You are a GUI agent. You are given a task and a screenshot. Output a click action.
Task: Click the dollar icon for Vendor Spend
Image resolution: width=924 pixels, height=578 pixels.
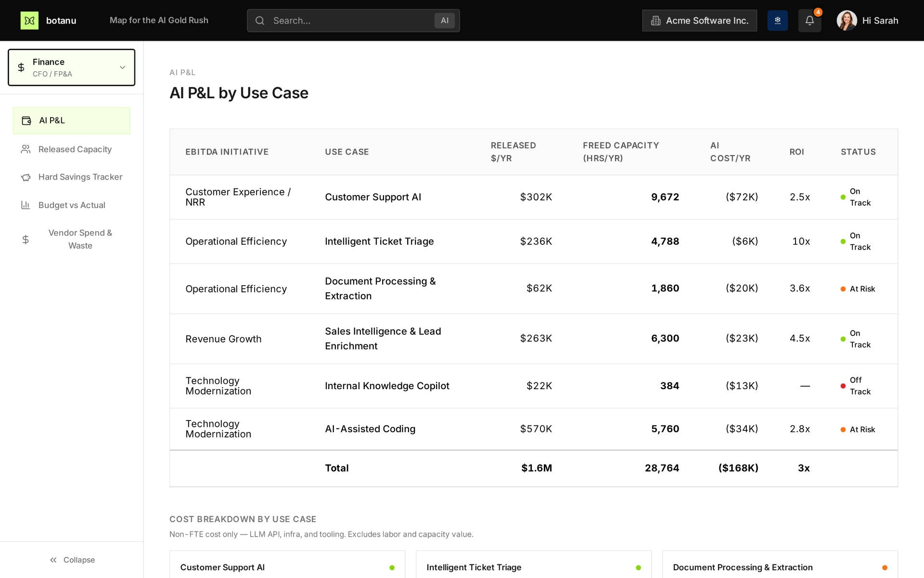[x=26, y=239]
